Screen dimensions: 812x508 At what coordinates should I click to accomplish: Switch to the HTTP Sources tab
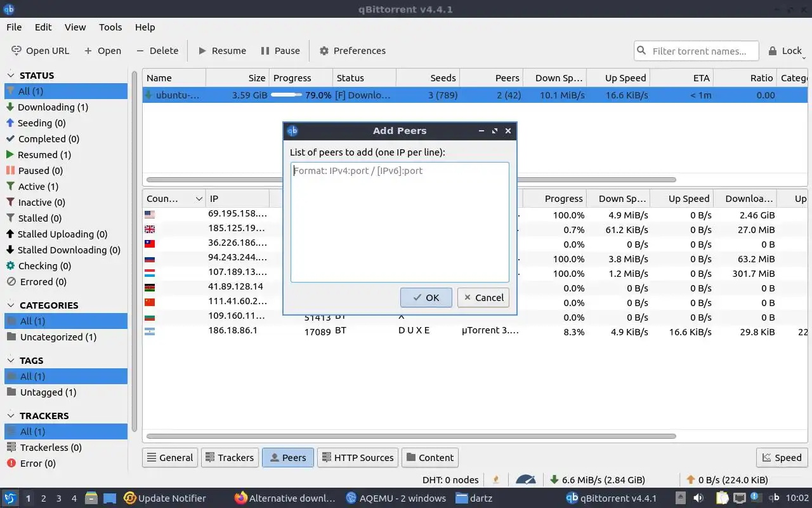click(x=358, y=457)
